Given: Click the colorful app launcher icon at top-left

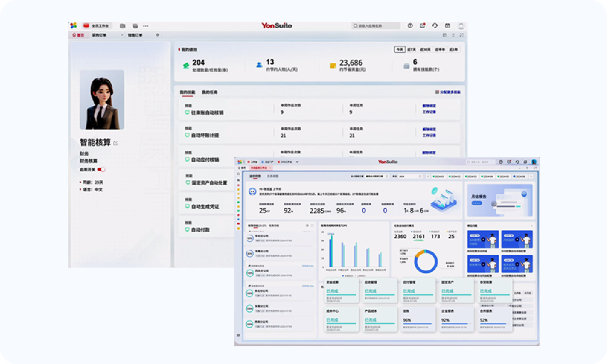Looking at the screenshot, I should [73, 26].
